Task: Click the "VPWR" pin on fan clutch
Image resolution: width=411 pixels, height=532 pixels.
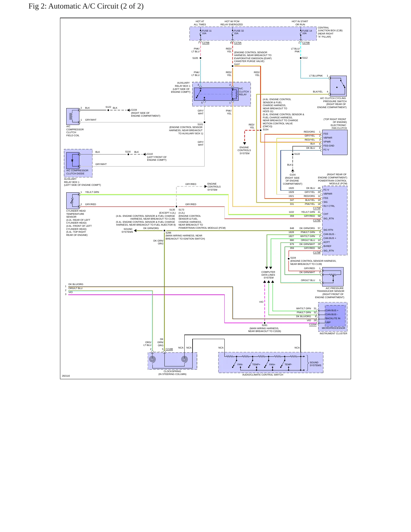Action: point(327,142)
